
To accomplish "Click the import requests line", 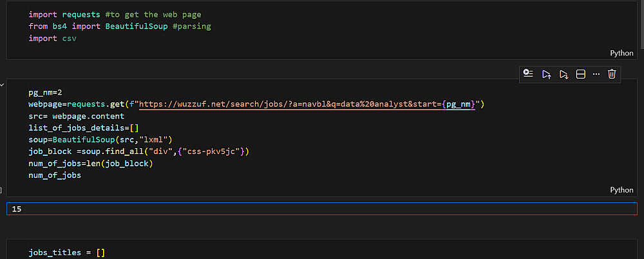I will [64, 14].
